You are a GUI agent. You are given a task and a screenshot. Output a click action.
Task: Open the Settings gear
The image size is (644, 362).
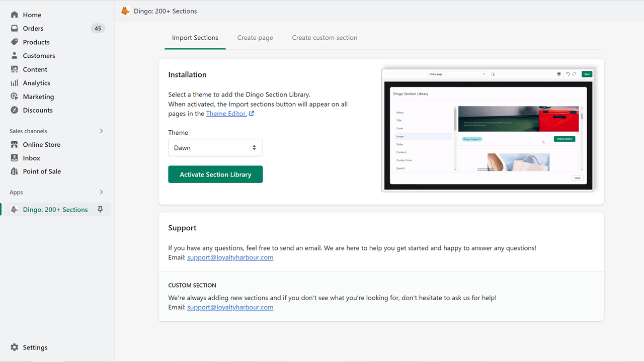[x=14, y=347]
